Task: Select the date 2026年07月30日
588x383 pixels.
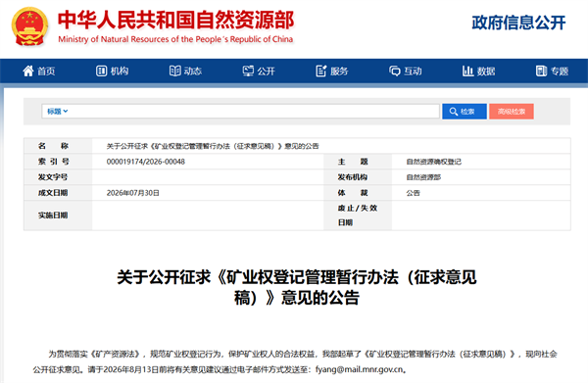Action: [x=132, y=193]
